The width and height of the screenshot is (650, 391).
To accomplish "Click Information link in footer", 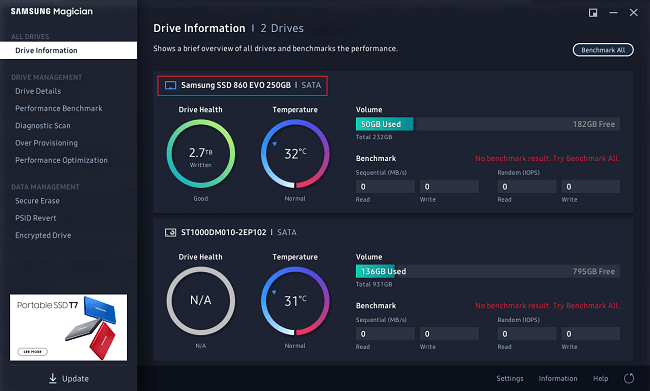I will (x=558, y=379).
